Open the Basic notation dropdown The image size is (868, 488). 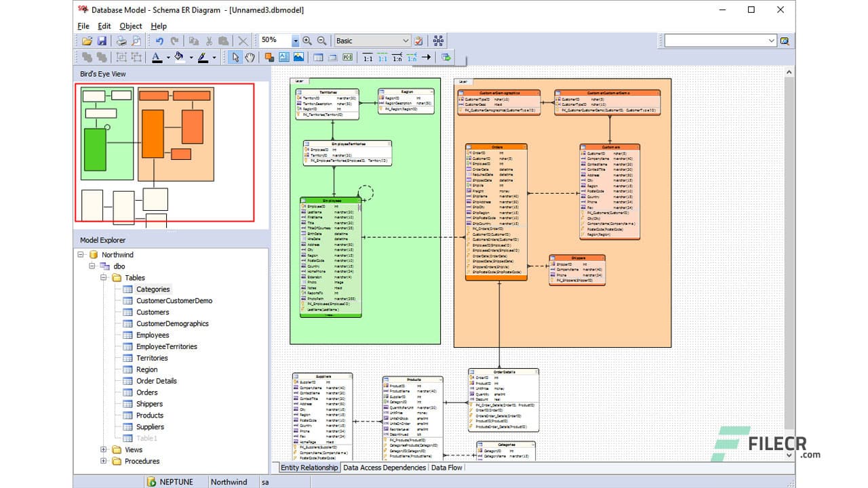pos(407,40)
